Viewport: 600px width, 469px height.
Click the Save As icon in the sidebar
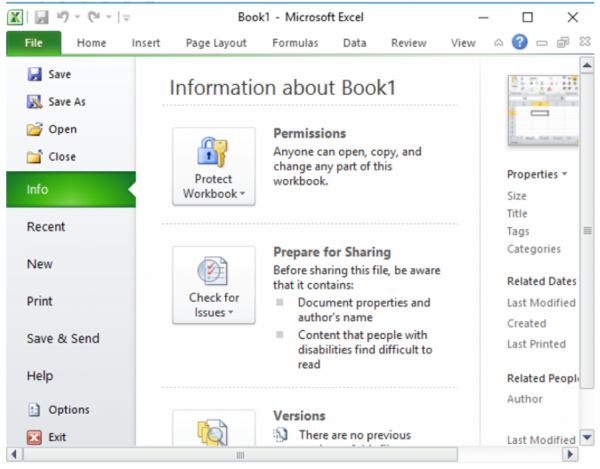point(34,102)
